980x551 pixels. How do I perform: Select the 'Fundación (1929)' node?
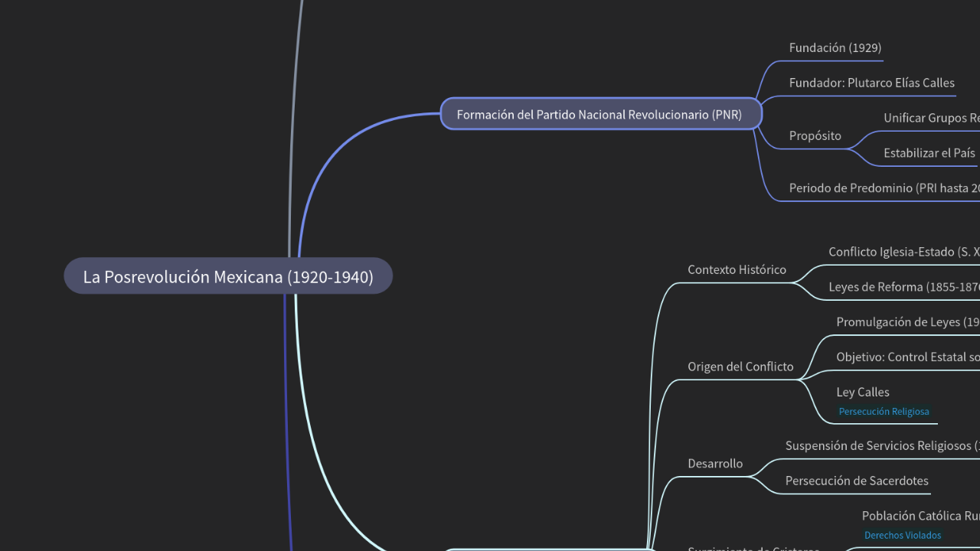point(835,47)
